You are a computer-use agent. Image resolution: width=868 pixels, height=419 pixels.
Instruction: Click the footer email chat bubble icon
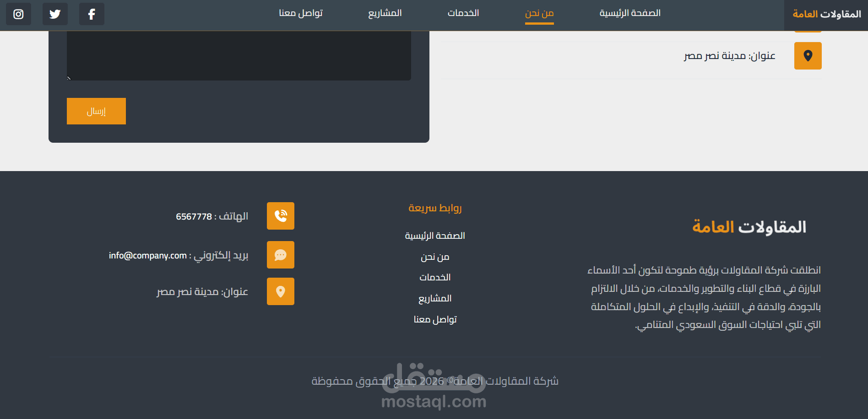[x=281, y=255]
